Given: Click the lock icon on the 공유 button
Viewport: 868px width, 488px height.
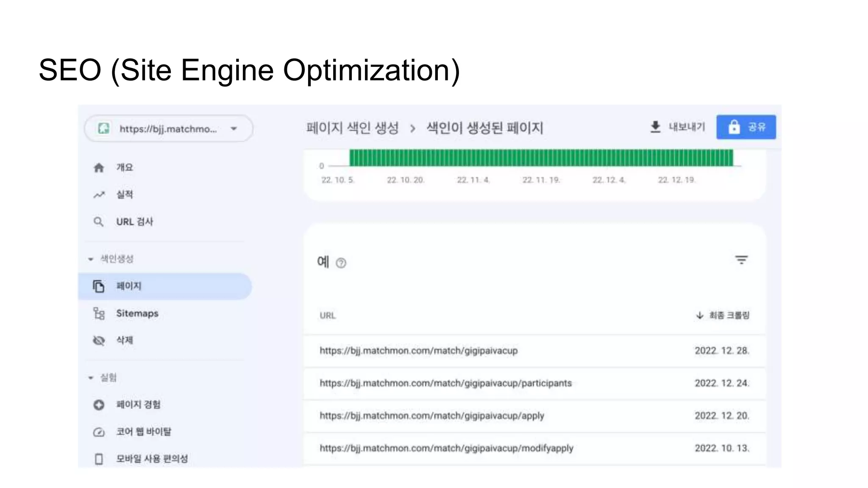Looking at the screenshot, I should [x=734, y=127].
